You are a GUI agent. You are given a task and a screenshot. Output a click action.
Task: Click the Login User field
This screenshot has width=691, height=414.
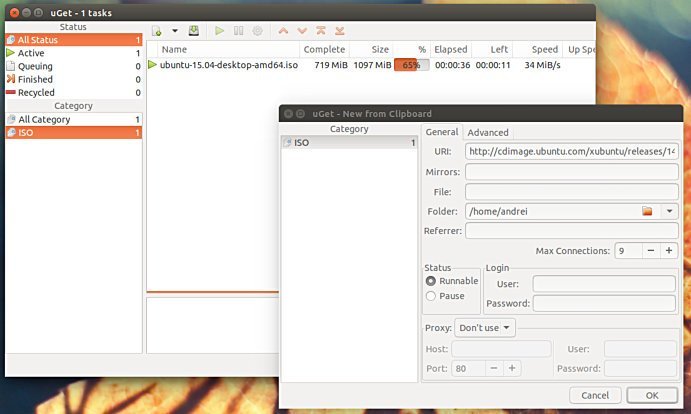[604, 284]
